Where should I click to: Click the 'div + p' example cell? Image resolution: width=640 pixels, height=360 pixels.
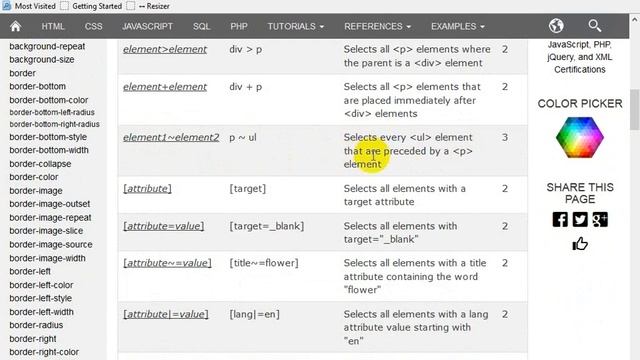click(x=245, y=87)
